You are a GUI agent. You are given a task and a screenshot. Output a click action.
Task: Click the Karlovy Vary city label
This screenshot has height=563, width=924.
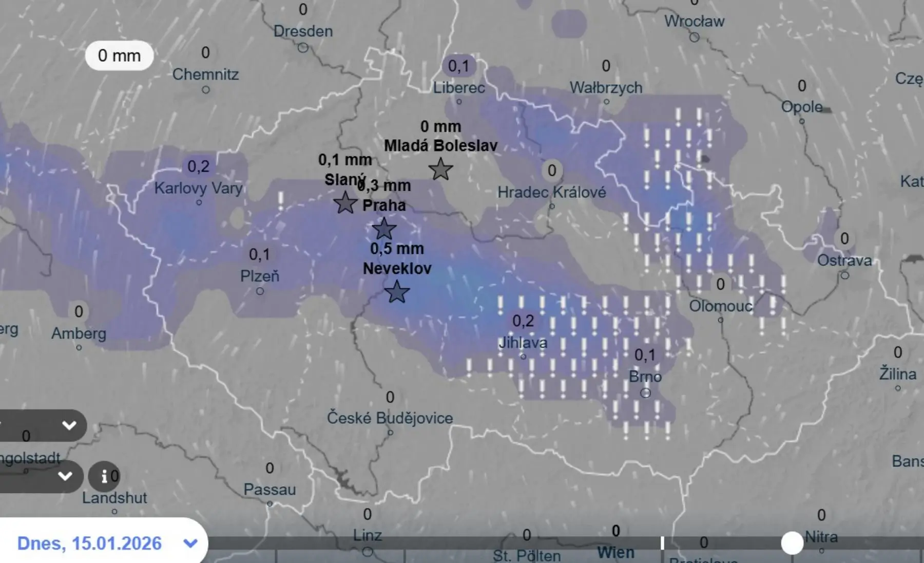(198, 188)
